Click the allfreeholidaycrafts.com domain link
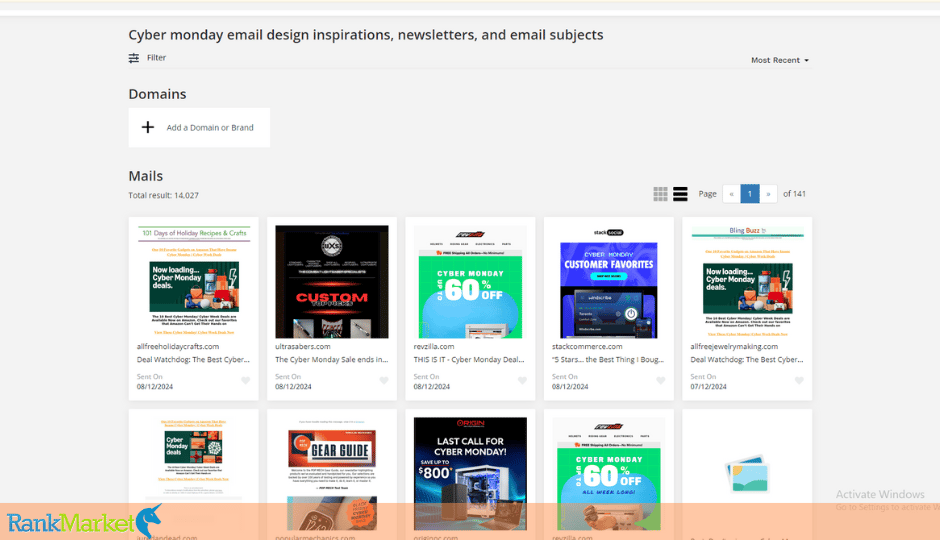This screenshot has width=940, height=540. coord(177,346)
